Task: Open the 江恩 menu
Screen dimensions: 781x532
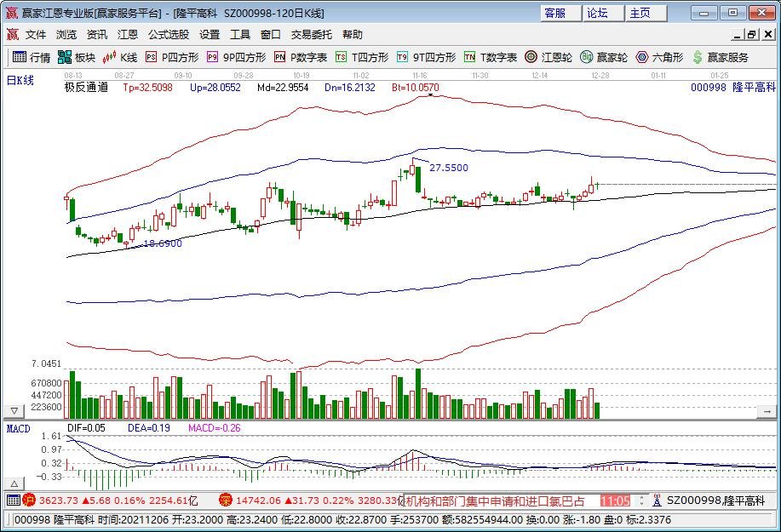Action: coord(128,34)
